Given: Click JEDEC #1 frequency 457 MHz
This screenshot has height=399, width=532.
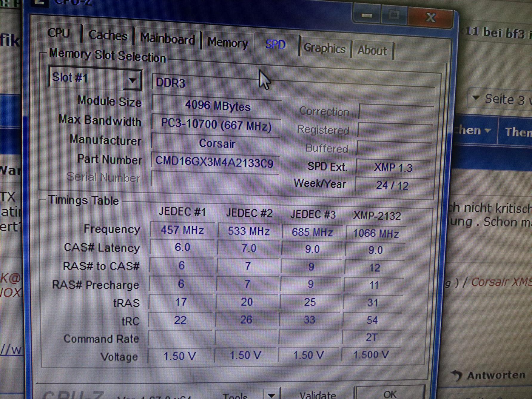Looking at the screenshot, I should click(182, 230).
